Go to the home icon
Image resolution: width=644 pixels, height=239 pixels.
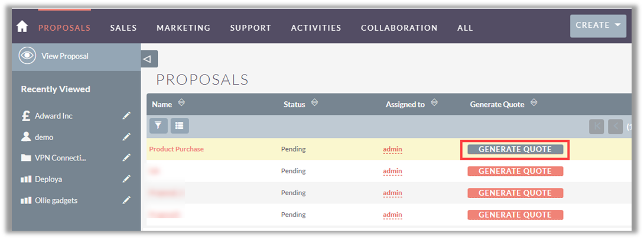22,27
